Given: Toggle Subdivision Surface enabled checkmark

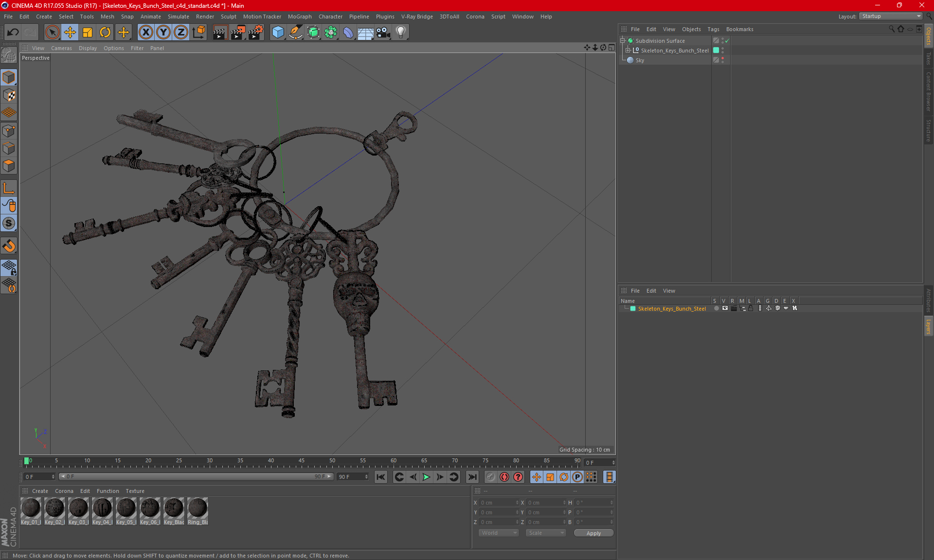Looking at the screenshot, I should point(727,41).
